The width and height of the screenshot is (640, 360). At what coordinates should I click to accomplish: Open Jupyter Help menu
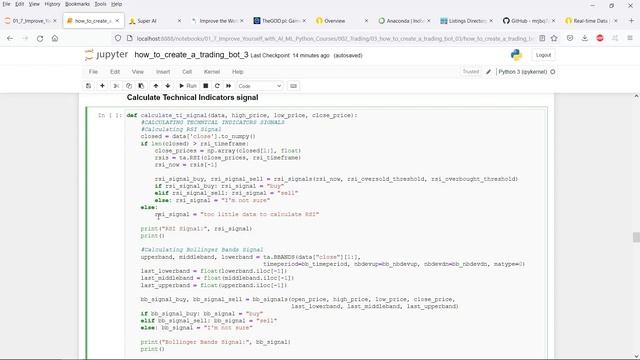(x=238, y=72)
